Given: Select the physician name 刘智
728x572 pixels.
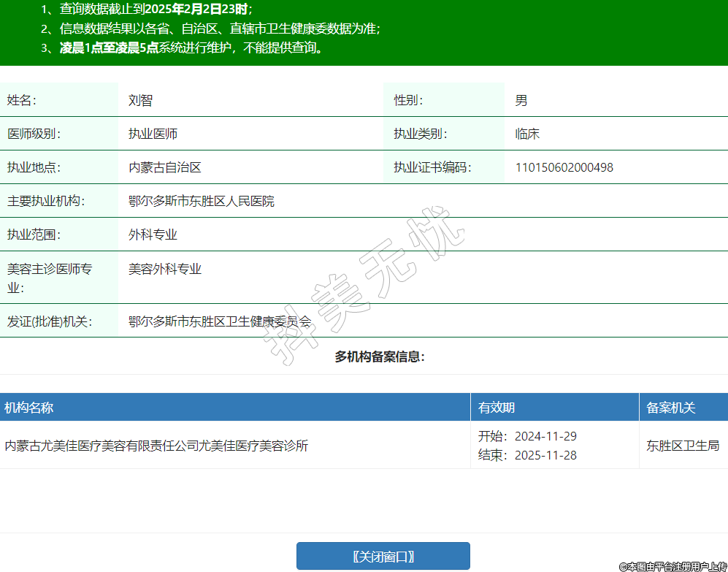Looking at the screenshot, I should click(x=140, y=101).
